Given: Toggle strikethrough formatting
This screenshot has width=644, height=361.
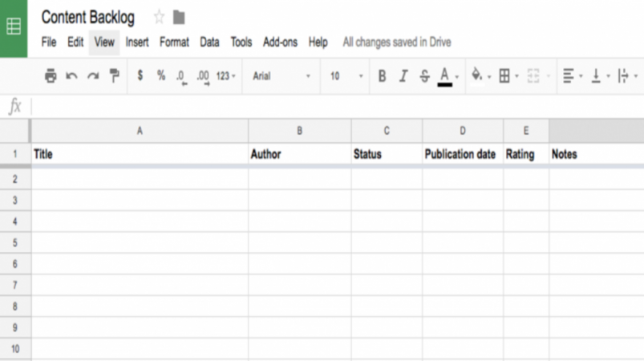Looking at the screenshot, I should click(425, 76).
